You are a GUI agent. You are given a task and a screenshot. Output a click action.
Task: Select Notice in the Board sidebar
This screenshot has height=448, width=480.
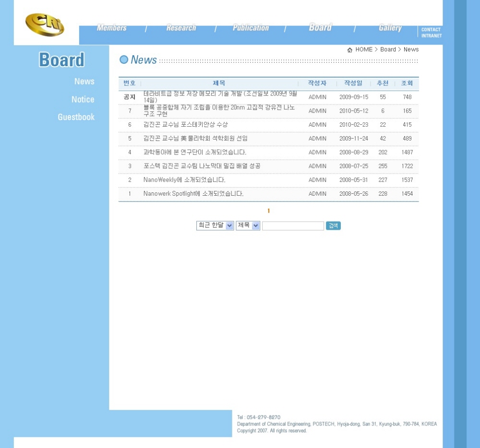click(x=83, y=99)
